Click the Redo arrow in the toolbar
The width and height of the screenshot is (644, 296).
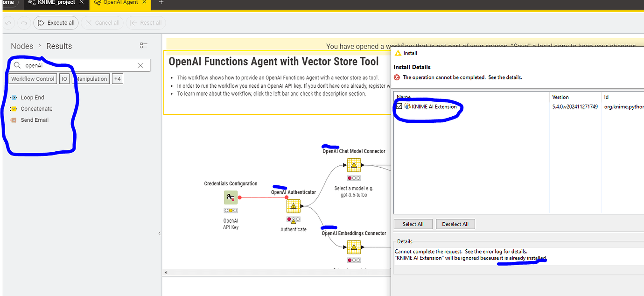tap(24, 22)
